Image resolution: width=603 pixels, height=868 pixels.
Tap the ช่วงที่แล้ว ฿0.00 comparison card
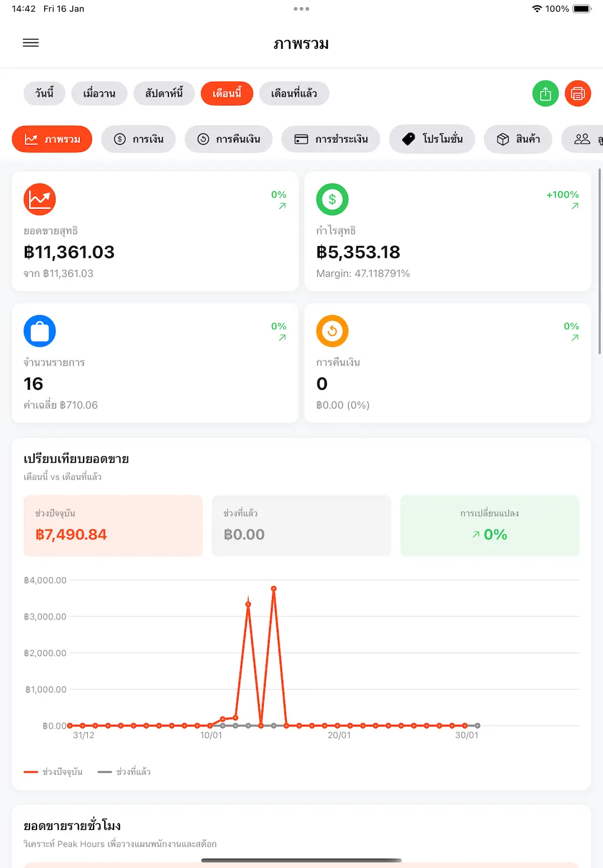tap(301, 526)
